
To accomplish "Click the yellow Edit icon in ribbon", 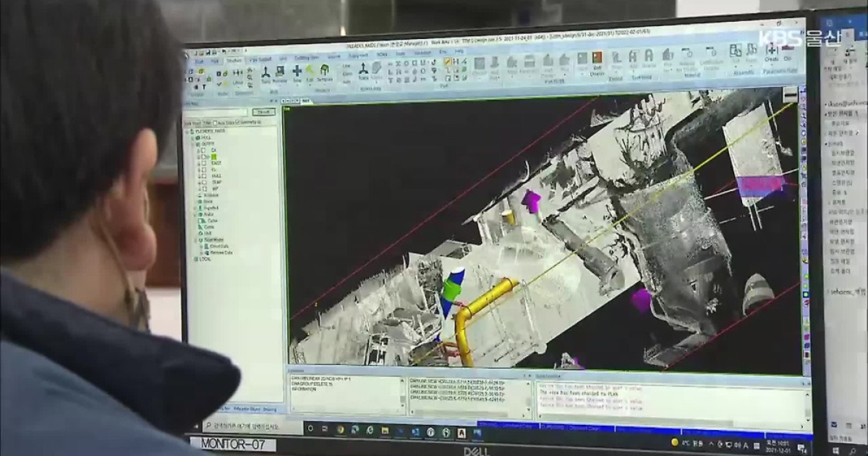I will click(310, 69).
